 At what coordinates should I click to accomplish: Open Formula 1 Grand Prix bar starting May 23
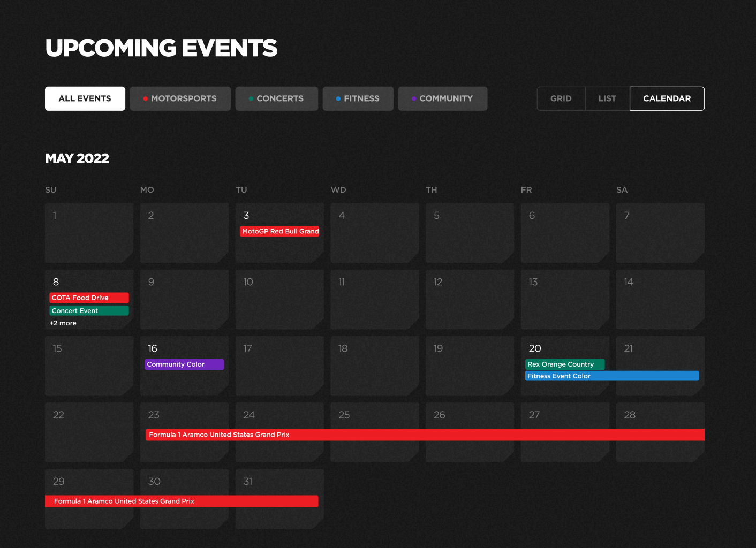(x=425, y=435)
